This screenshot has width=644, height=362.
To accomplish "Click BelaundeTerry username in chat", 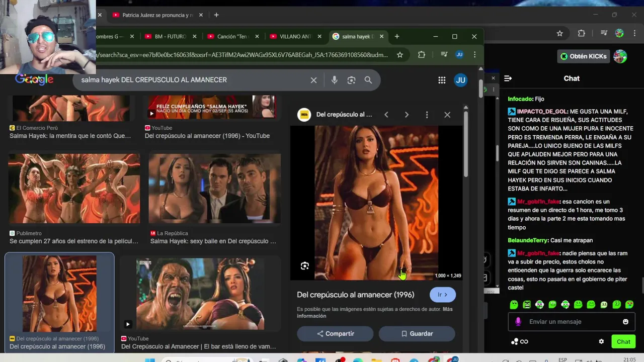I will click(x=528, y=240).
